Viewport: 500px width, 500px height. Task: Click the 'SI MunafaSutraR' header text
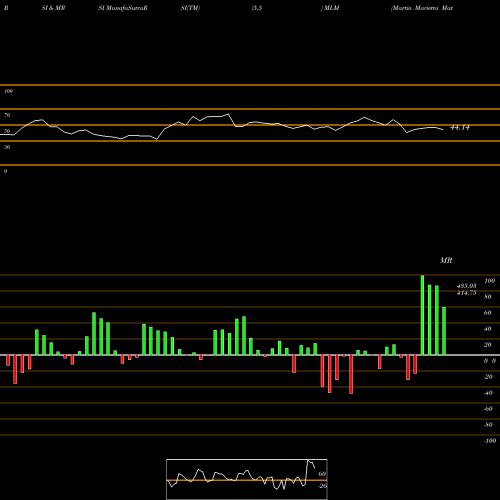(x=123, y=8)
